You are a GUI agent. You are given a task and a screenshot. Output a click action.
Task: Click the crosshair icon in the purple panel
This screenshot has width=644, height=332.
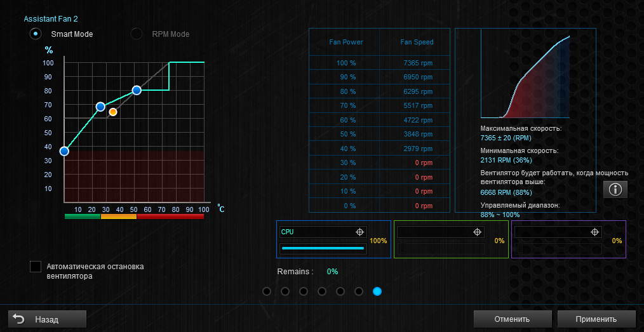[594, 232]
